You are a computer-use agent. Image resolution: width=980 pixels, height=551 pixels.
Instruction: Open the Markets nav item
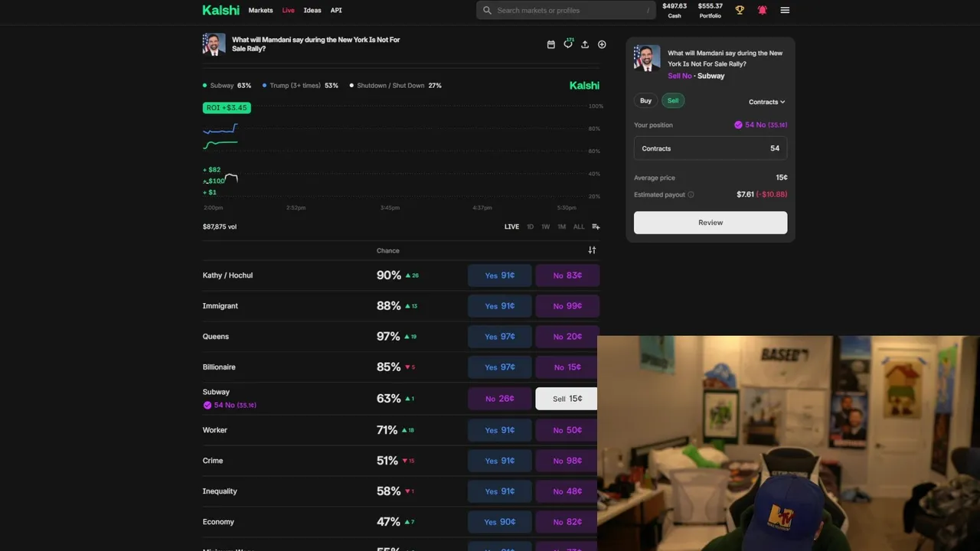[260, 10]
